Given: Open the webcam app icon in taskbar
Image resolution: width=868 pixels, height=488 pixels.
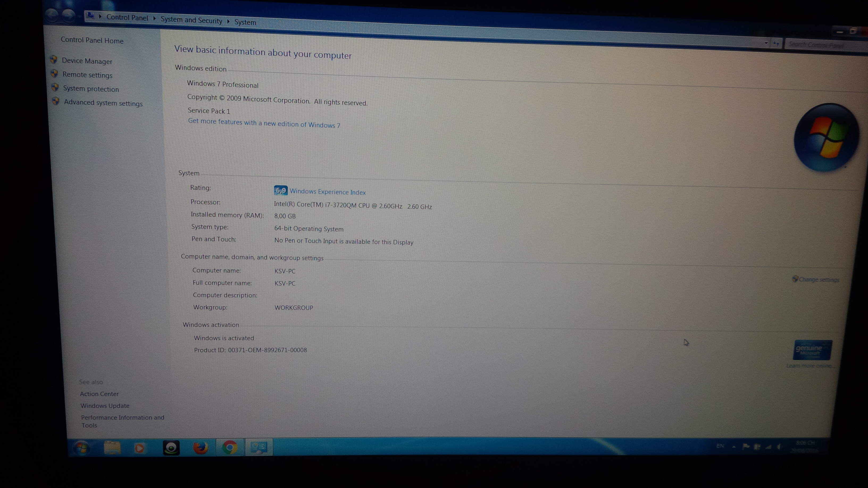Looking at the screenshot, I should [171, 448].
